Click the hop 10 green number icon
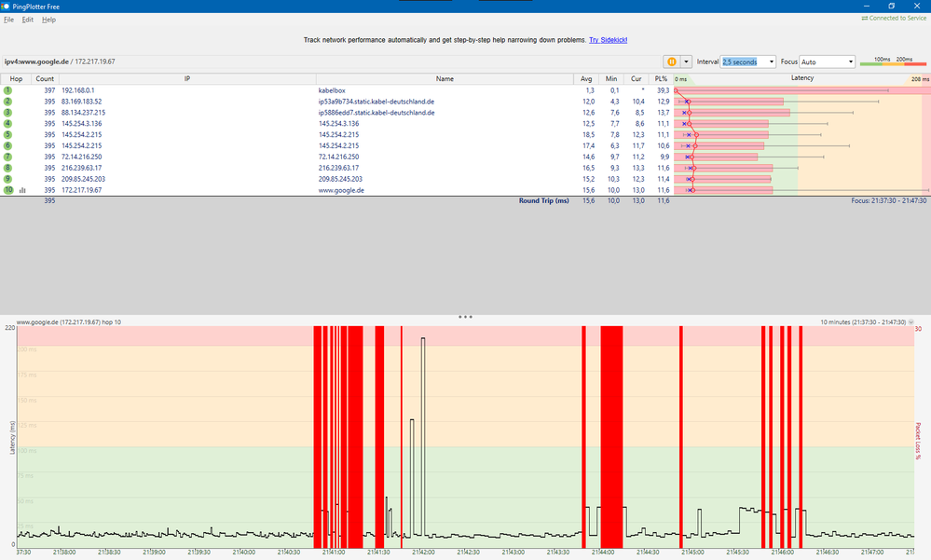Image resolution: width=931 pixels, height=560 pixels. (7, 190)
